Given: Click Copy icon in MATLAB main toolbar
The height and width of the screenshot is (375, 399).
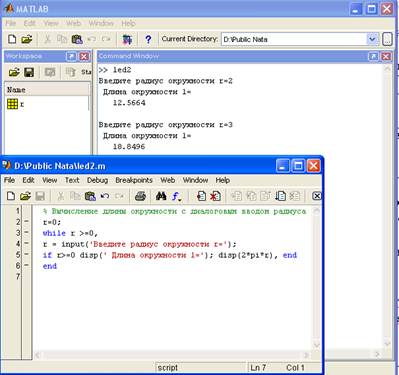Looking at the screenshot, I should point(62,39).
